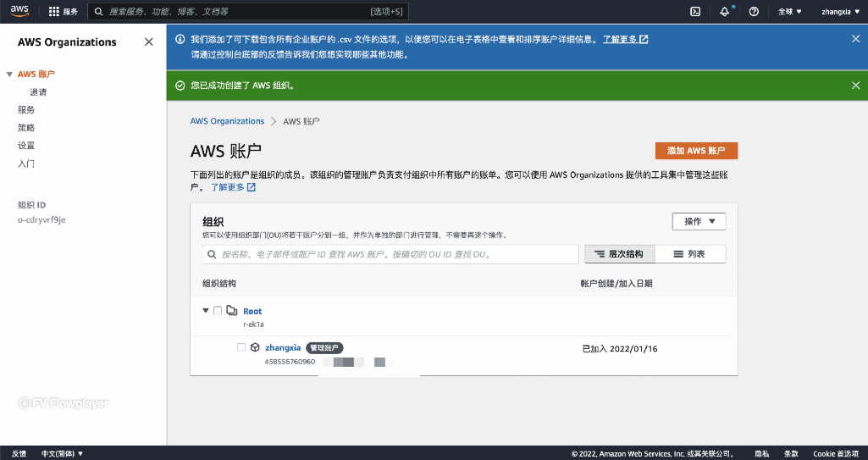
Task: Dismiss the green success banner
Action: pos(855,86)
